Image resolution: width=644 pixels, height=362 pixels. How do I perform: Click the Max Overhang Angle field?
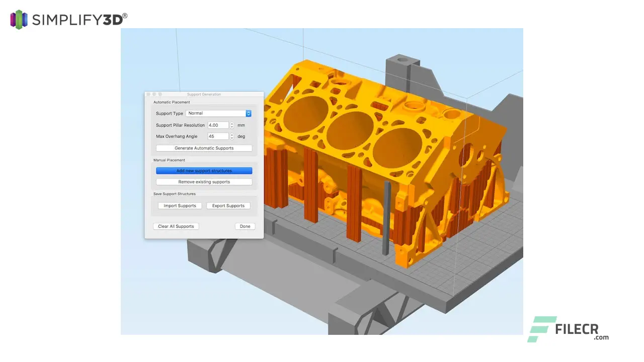pos(218,136)
